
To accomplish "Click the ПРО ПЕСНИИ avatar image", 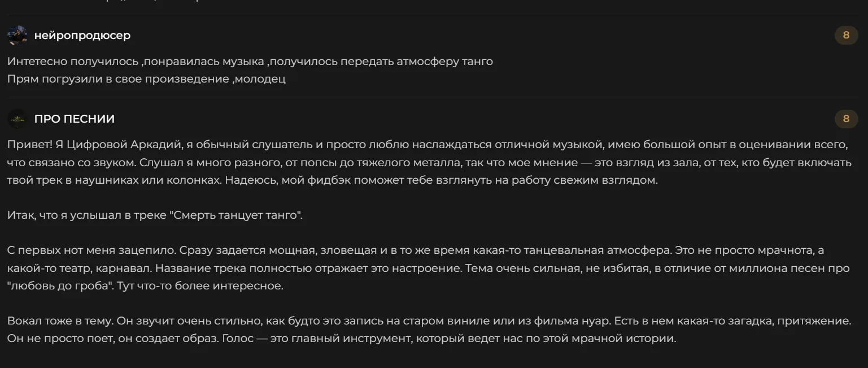I will click(17, 119).
